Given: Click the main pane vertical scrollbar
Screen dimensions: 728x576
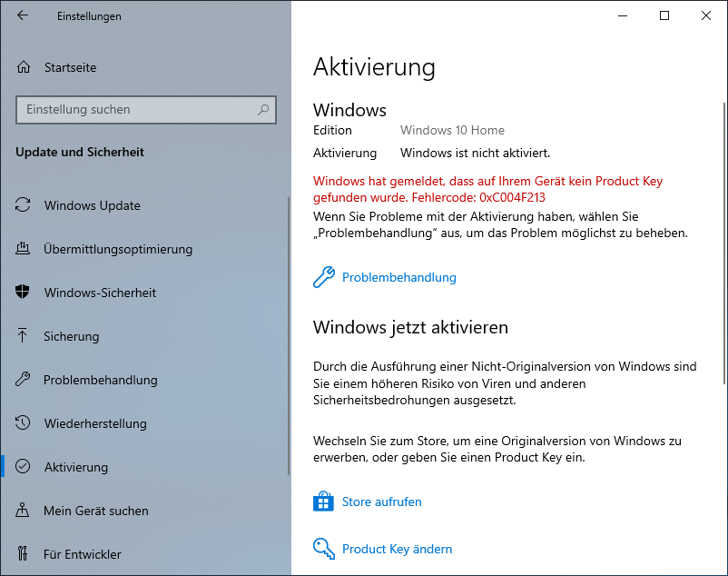Looking at the screenshot, I should pos(724,243).
